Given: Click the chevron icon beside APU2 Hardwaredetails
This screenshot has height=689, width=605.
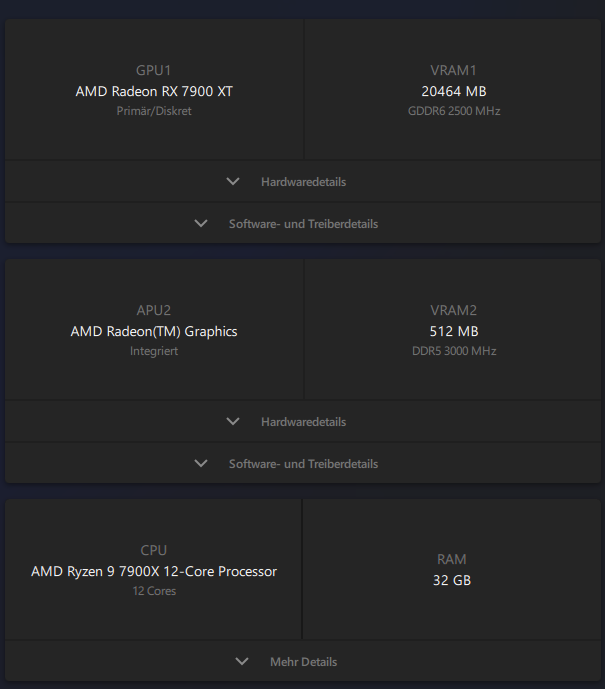Looking at the screenshot, I should click(x=233, y=422).
